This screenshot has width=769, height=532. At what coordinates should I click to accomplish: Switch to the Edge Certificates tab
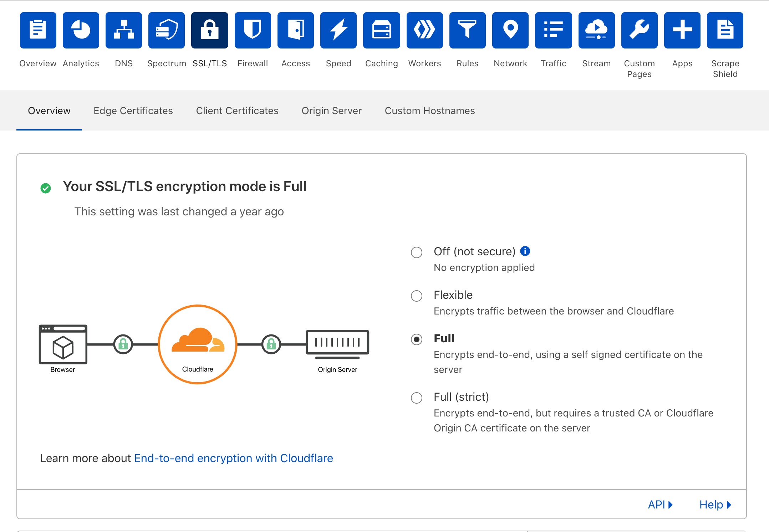[x=133, y=111]
